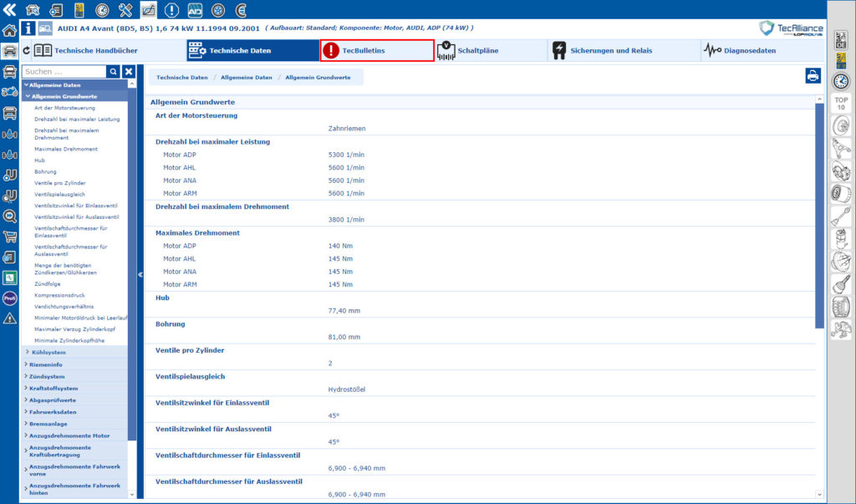Expand the Bremsanlage section

tap(74, 424)
